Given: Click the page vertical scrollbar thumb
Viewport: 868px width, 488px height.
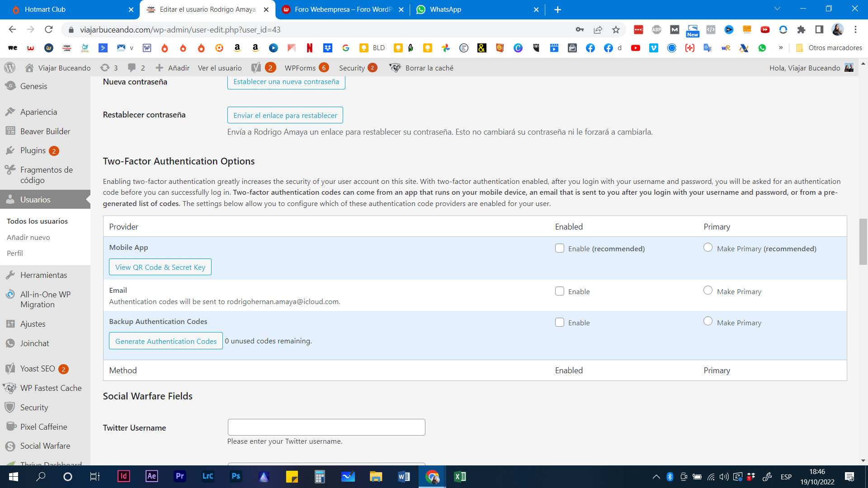Looking at the screenshot, I should pos(863,241).
